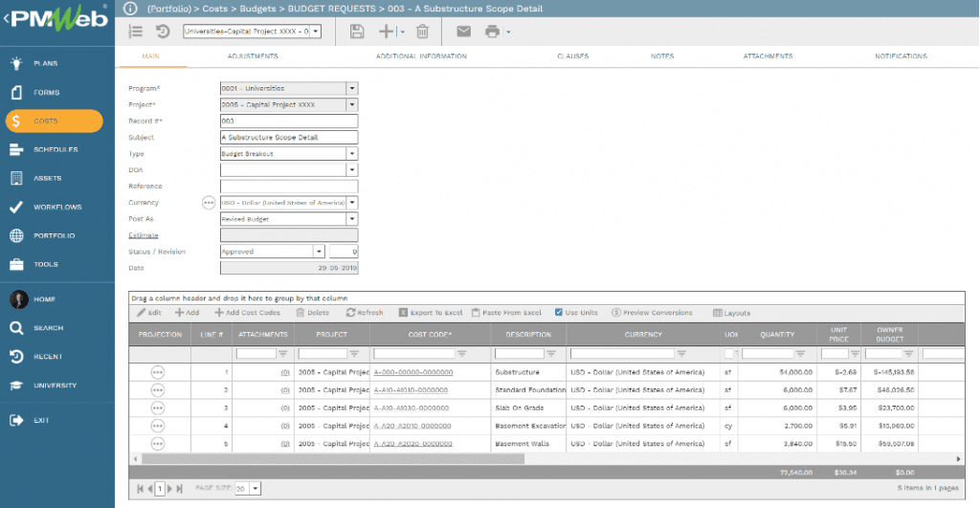Open the Layouts button
The width and height of the screenshot is (980, 508).
point(731,313)
